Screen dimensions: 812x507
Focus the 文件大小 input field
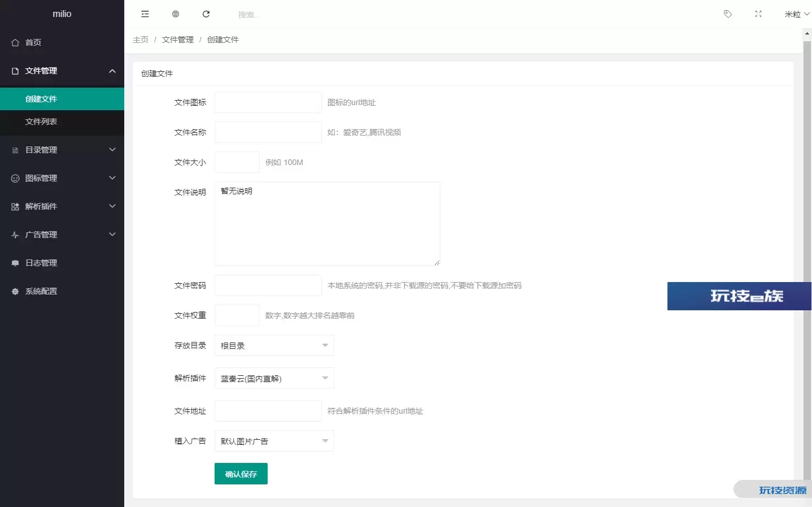coord(237,162)
